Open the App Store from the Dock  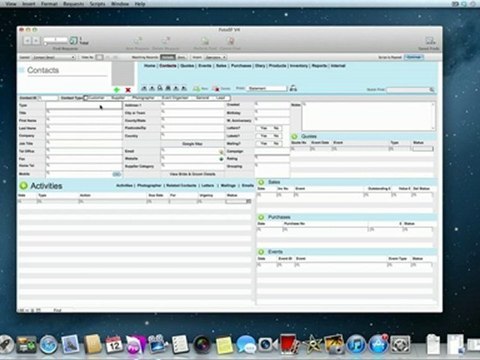(378, 345)
